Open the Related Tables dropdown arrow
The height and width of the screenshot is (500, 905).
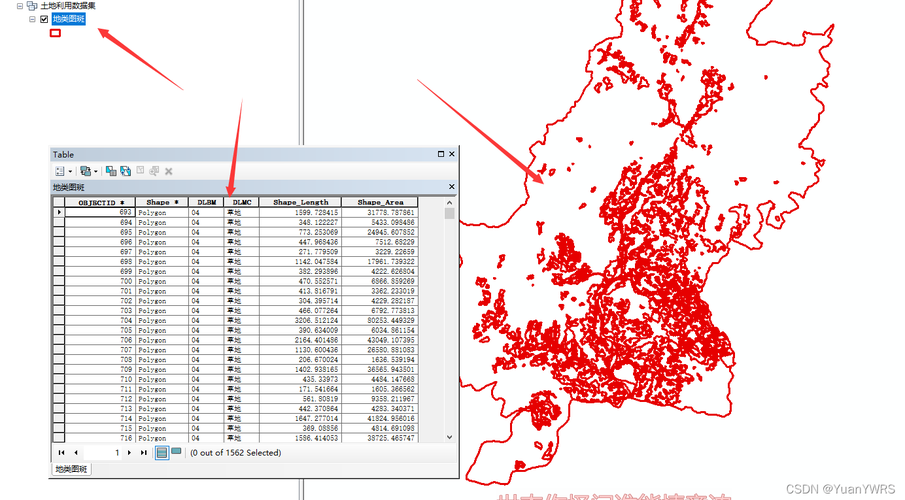point(96,171)
